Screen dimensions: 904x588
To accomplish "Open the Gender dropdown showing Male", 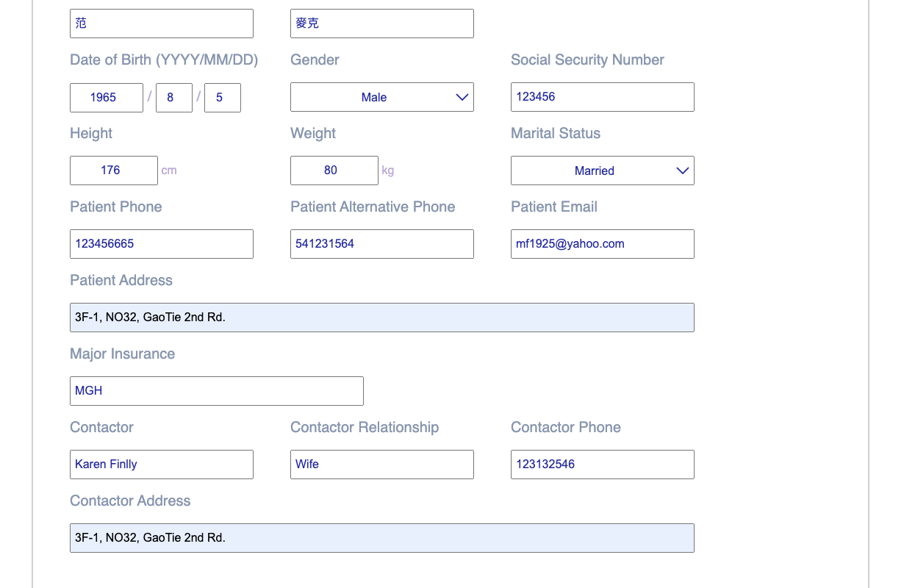I will pyautogui.click(x=382, y=97).
